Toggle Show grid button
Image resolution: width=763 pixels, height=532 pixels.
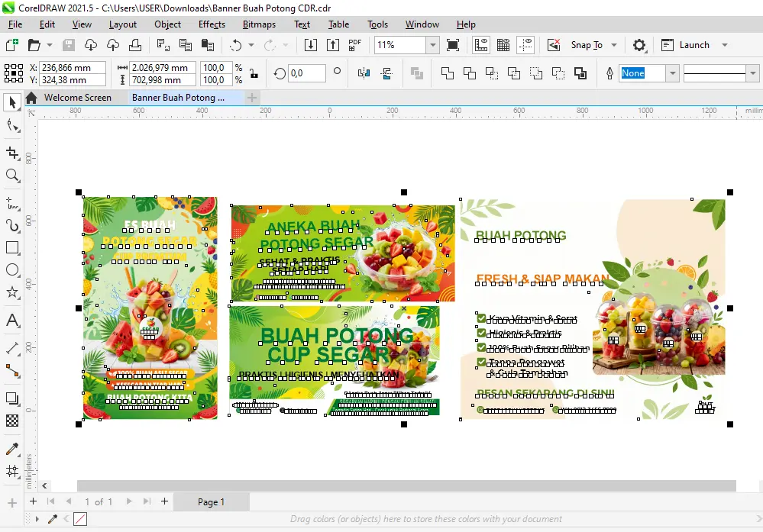(503, 45)
